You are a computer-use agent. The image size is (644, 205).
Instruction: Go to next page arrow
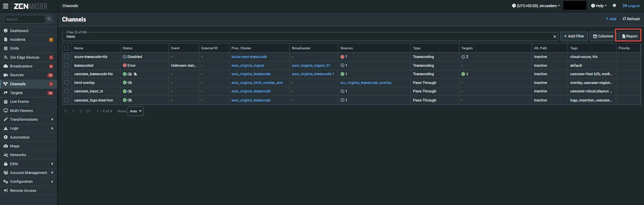(81, 111)
